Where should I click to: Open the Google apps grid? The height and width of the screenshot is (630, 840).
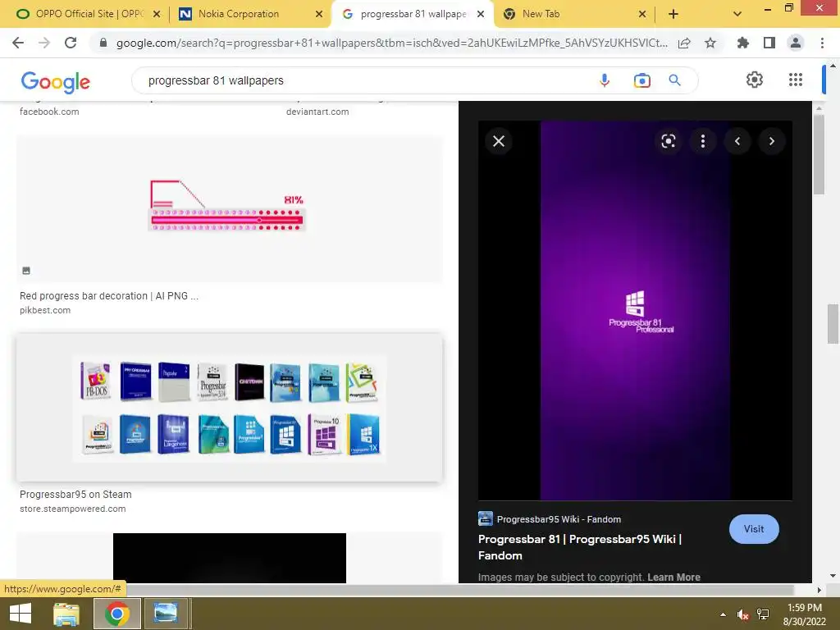click(x=796, y=80)
